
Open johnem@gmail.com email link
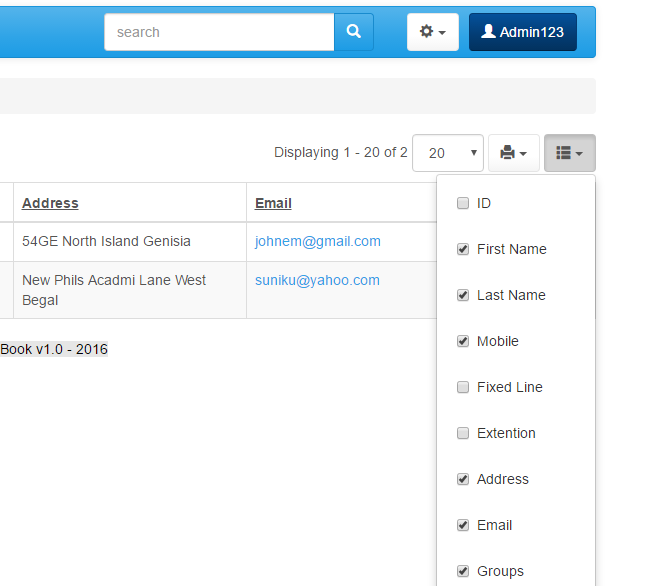tap(317, 241)
